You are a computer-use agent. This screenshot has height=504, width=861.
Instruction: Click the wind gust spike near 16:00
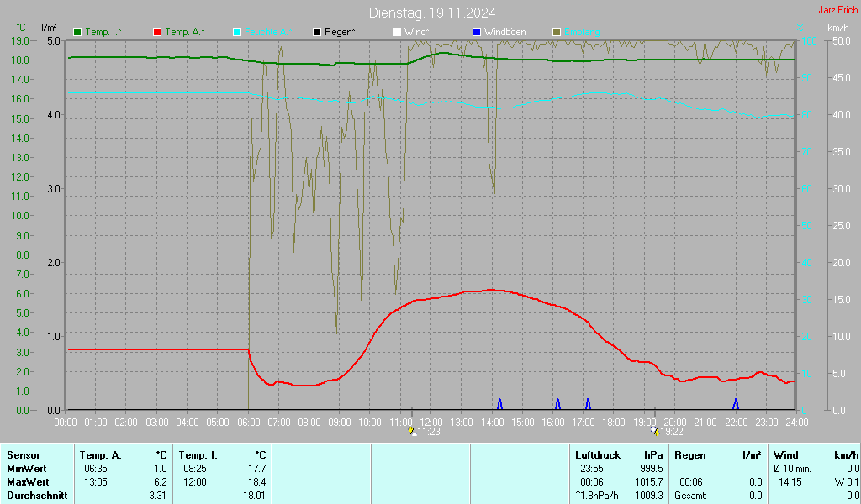pos(558,404)
